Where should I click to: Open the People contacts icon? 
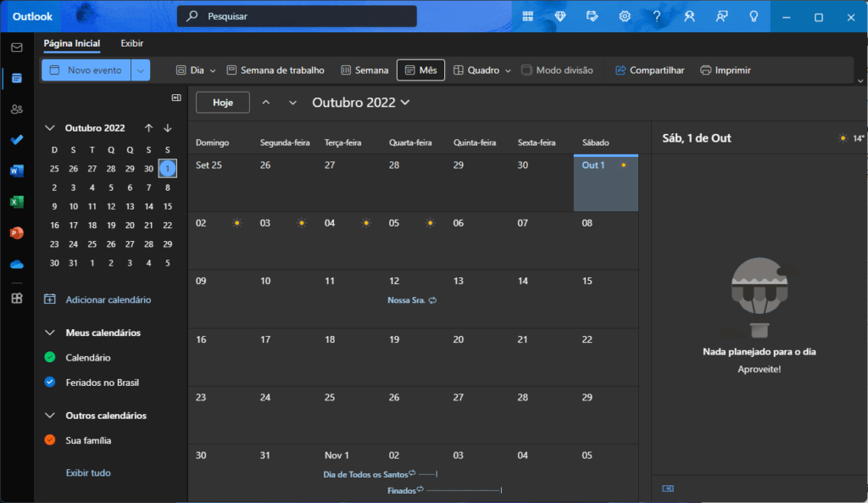16,109
